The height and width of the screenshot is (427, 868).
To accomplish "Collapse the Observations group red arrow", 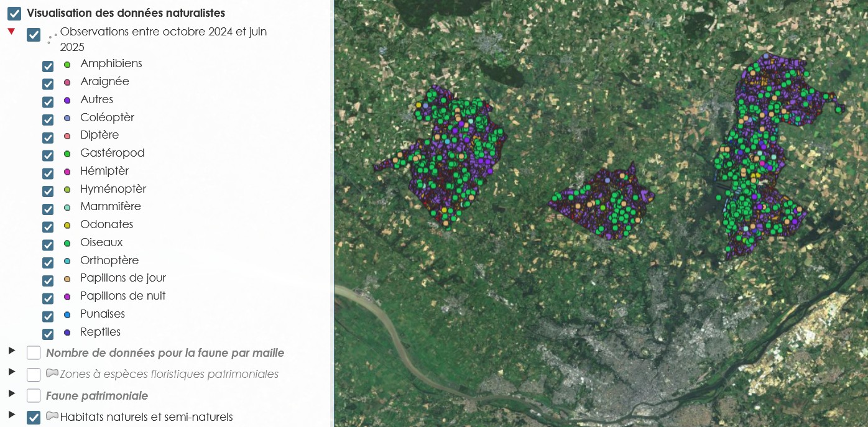I will [11, 31].
